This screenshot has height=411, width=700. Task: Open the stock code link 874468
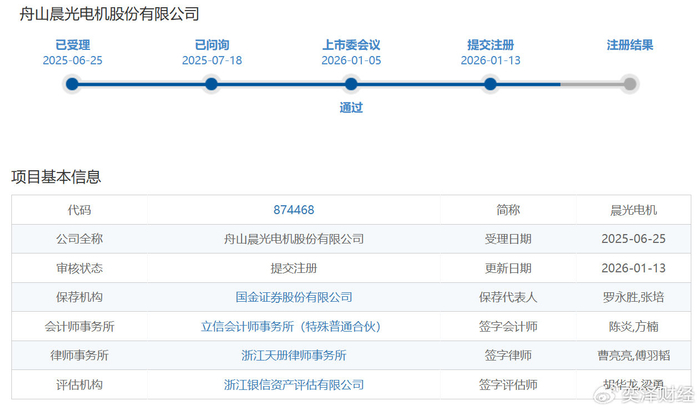point(294,210)
